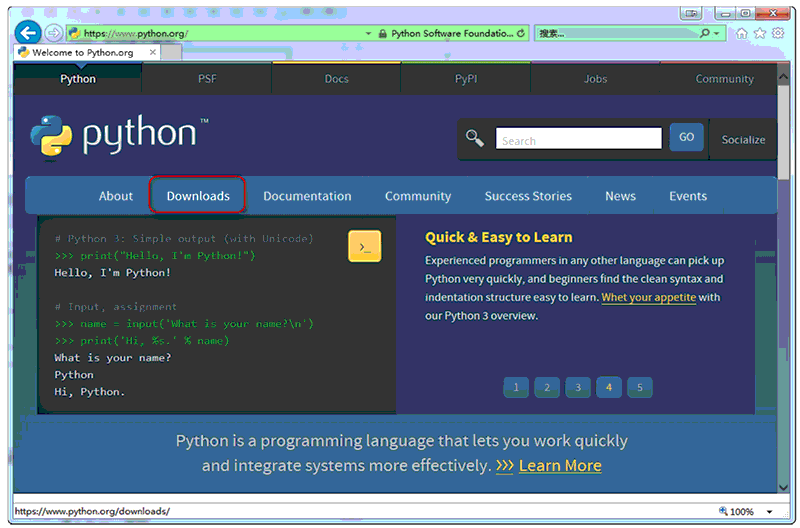
Task: Click the 'Hello, I'm Python!' output line
Action: pos(112,272)
